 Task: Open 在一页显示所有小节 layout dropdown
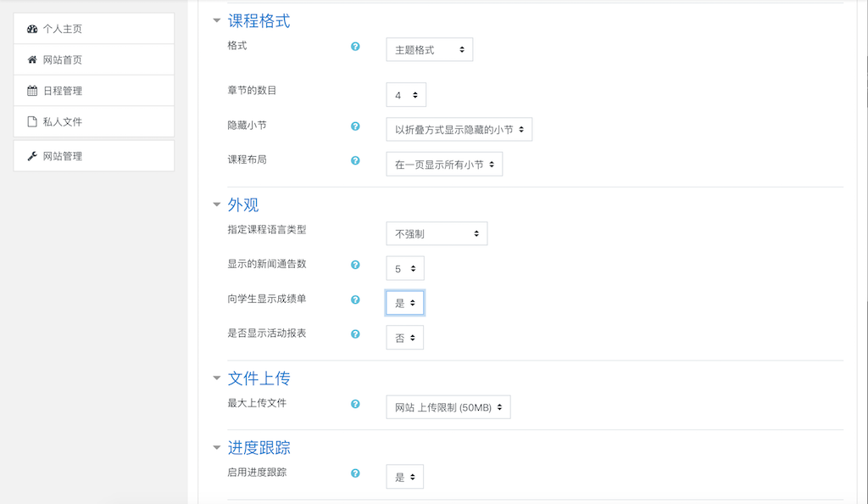click(x=444, y=165)
